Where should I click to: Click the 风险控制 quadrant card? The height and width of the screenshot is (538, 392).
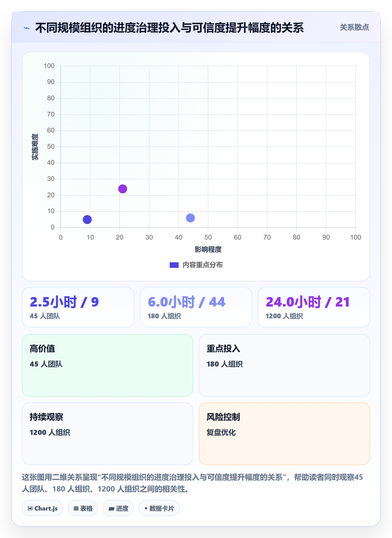pos(284,434)
